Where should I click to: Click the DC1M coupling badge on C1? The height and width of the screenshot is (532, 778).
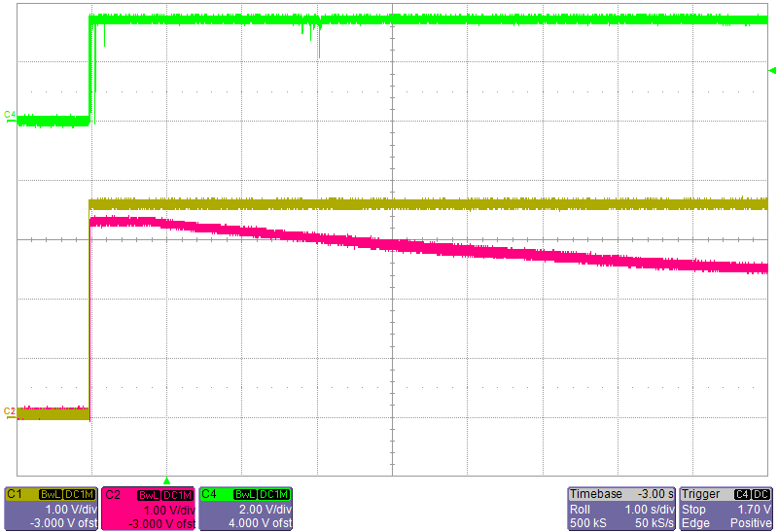coord(79,494)
